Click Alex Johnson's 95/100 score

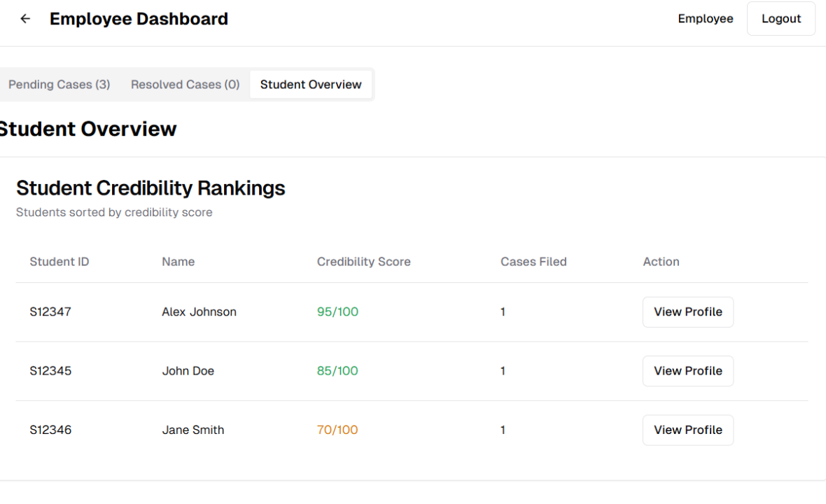point(337,312)
